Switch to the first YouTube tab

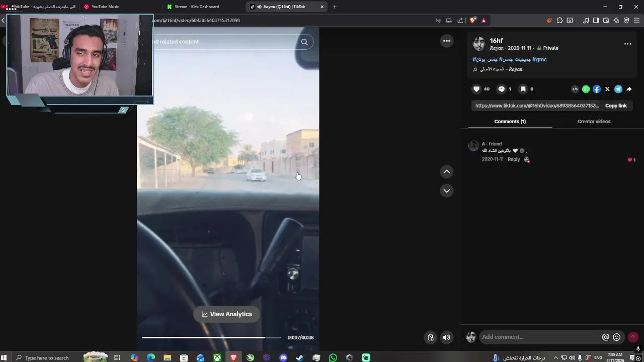(39, 7)
